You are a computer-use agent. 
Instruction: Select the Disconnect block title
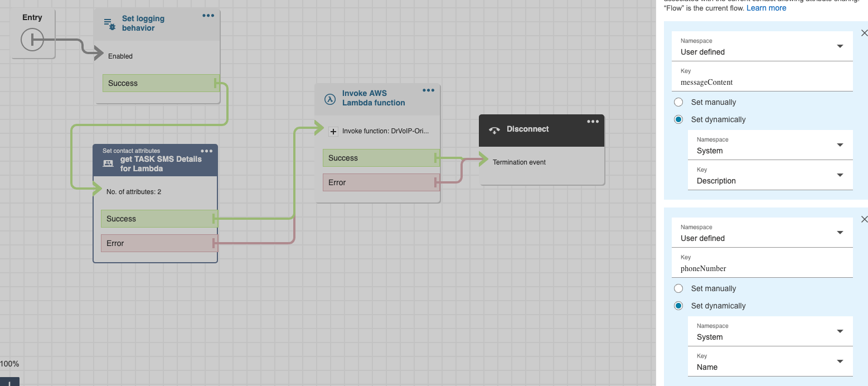pos(527,129)
